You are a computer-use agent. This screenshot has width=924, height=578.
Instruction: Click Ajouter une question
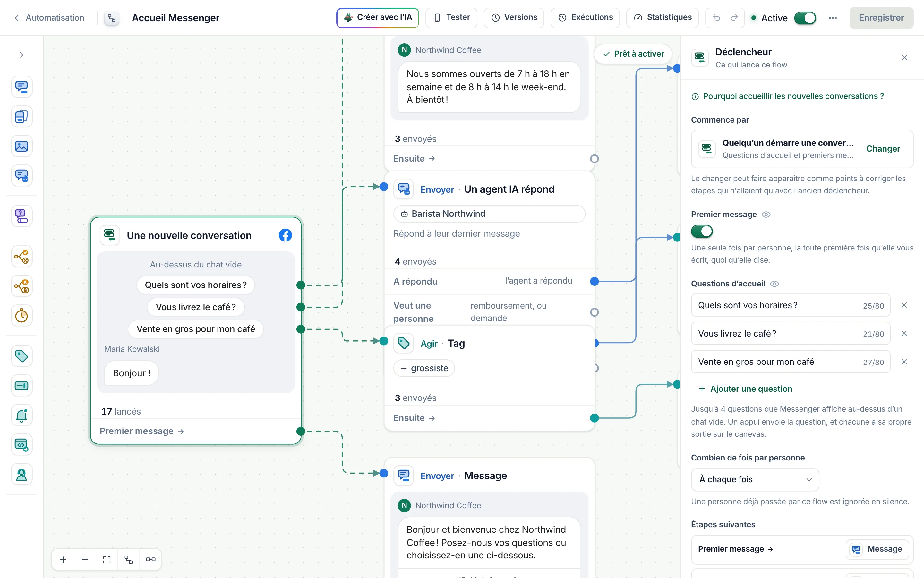click(745, 389)
